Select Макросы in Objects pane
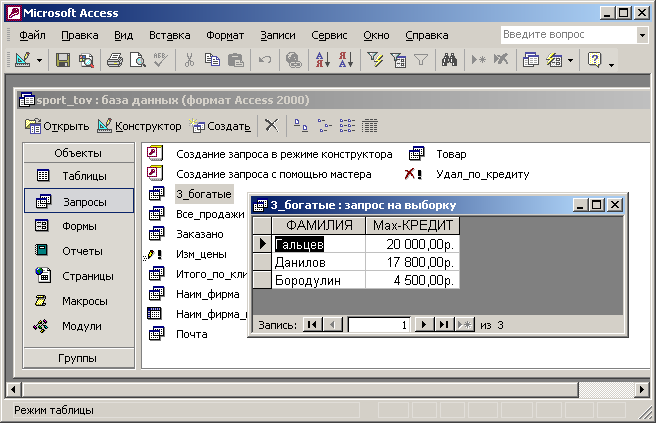This screenshot has height=423, width=656. 79,301
